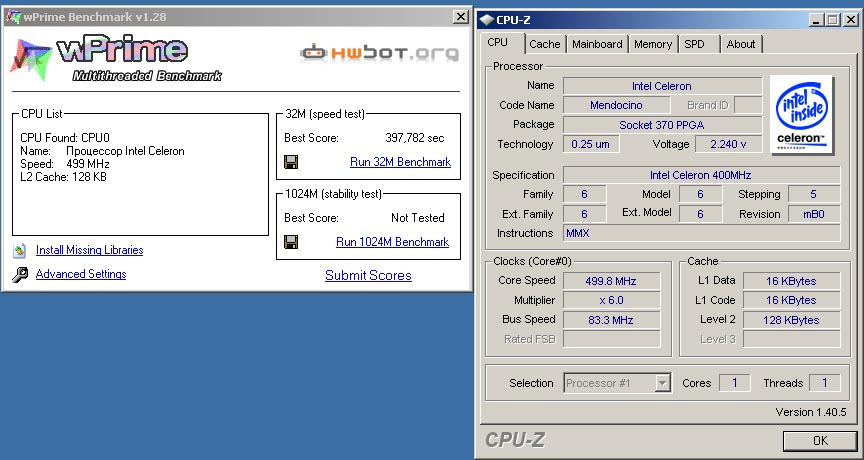Click the Instructions field MMX
Screen dimensions: 864x460
(701, 234)
